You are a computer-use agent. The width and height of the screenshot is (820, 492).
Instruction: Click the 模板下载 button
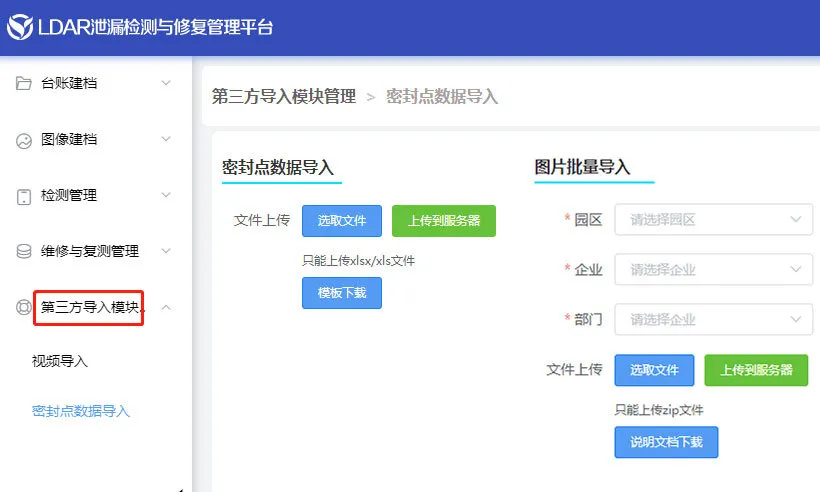pyautogui.click(x=342, y=293)
